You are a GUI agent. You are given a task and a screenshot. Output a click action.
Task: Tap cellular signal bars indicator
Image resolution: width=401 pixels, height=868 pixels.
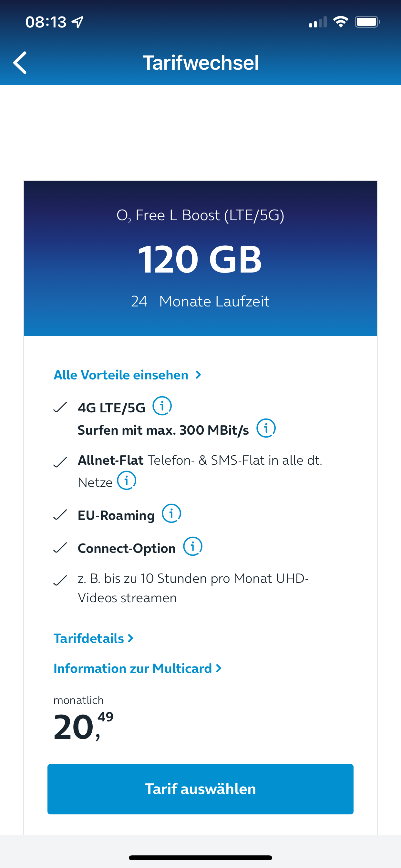(x=318, y=22)
